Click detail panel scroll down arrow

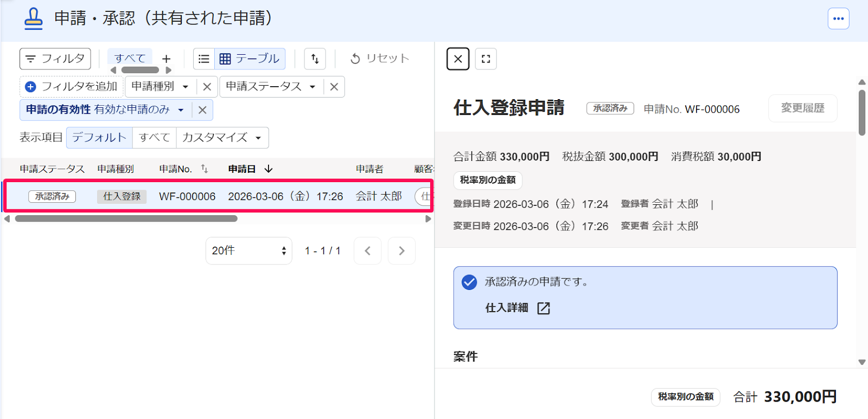pyautogui.click(x=862, y=362)
